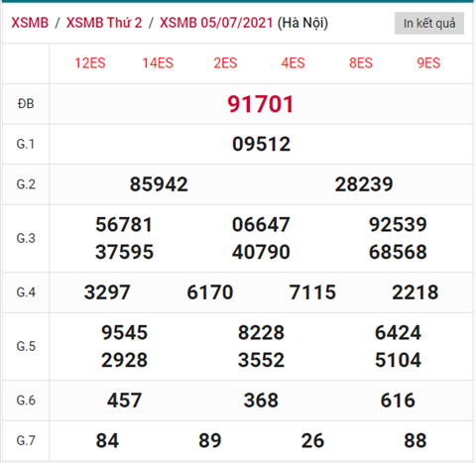Click G.4 number 2218
This screenshot has width=476, height=463.
pyautogui.click(x=416, y=292)
